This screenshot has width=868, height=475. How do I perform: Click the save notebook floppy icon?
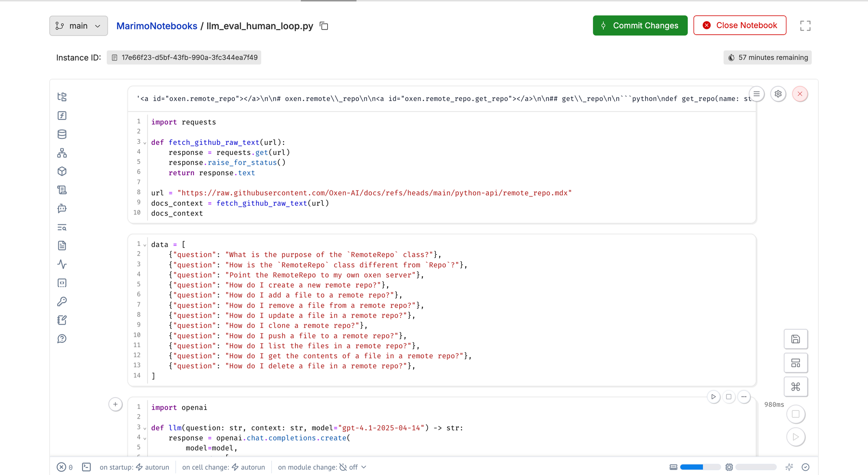click(796, 339)
